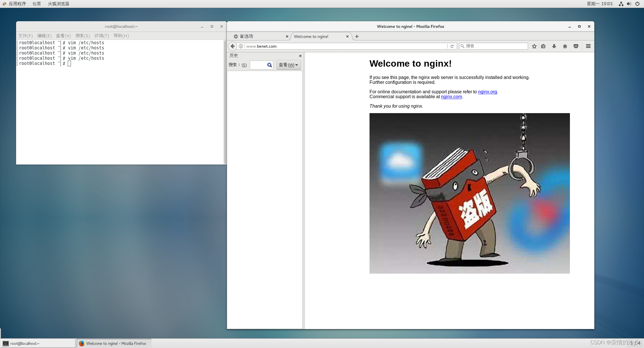644x348 pixels.
Task: Go to the Firefox home page icon
Action: 565,46
